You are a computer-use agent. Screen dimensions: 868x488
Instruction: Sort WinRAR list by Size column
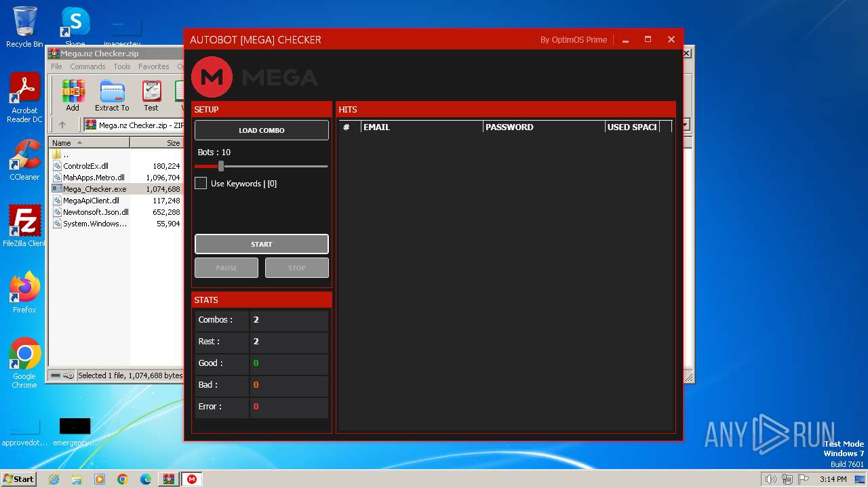(157, 143)
